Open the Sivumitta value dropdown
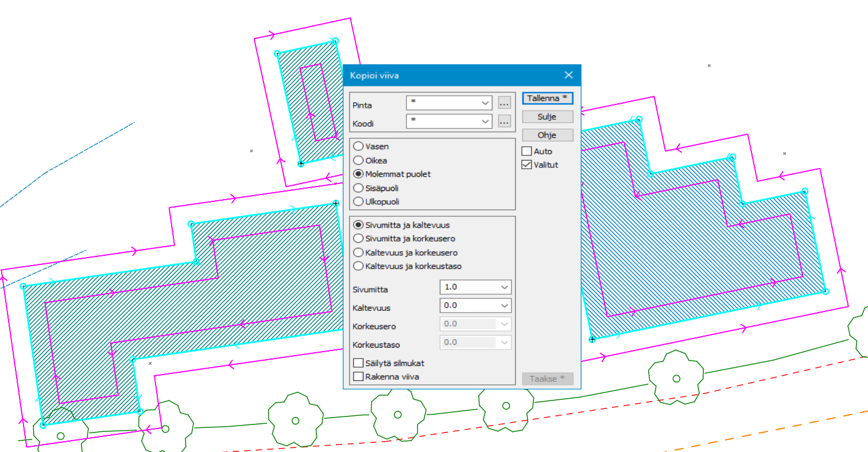Viewport: 868px width, 452px height. pyautogui.click(x=504, y=287)
